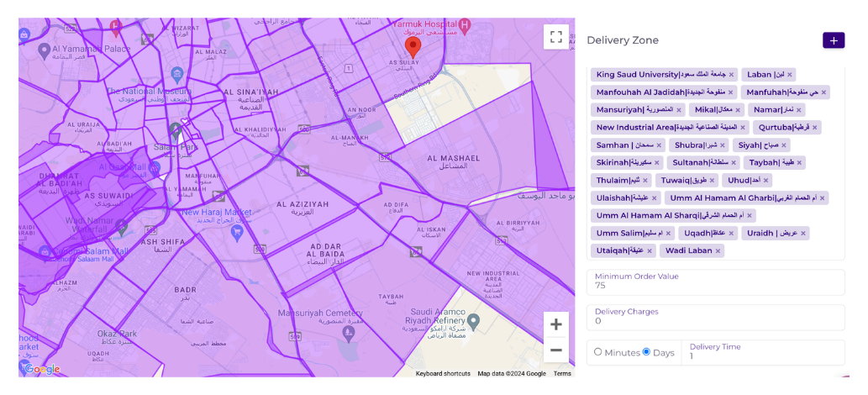
Task: Remove the Uhud tag
Action: coord(765,181)
